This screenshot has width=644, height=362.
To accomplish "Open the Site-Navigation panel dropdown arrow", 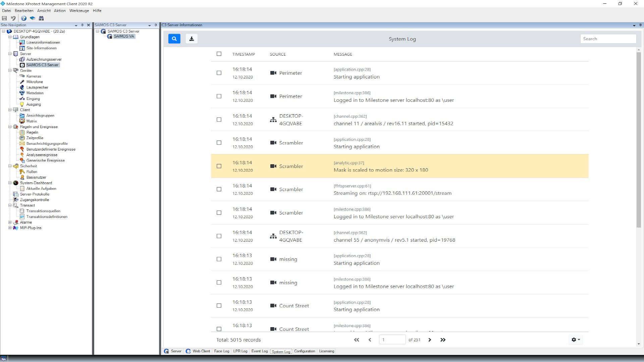I will tap(76, 25).
